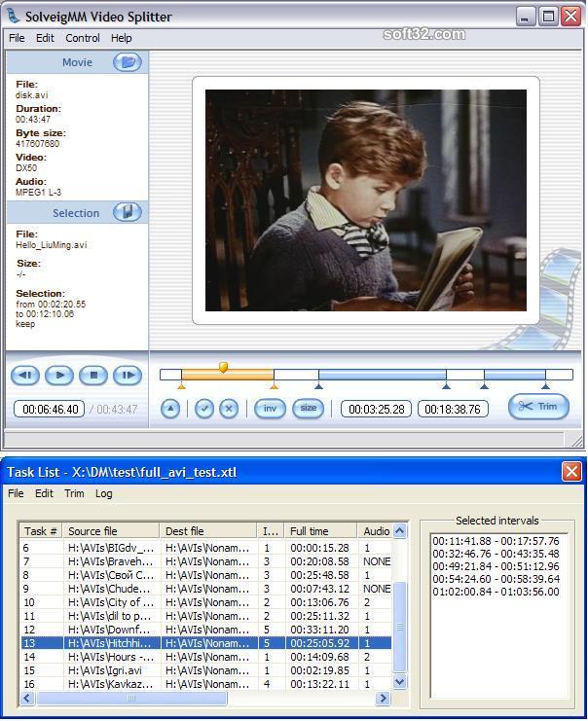Open the Help menu
This screenshot has width=588, height=721.
[x=121, y=38]
